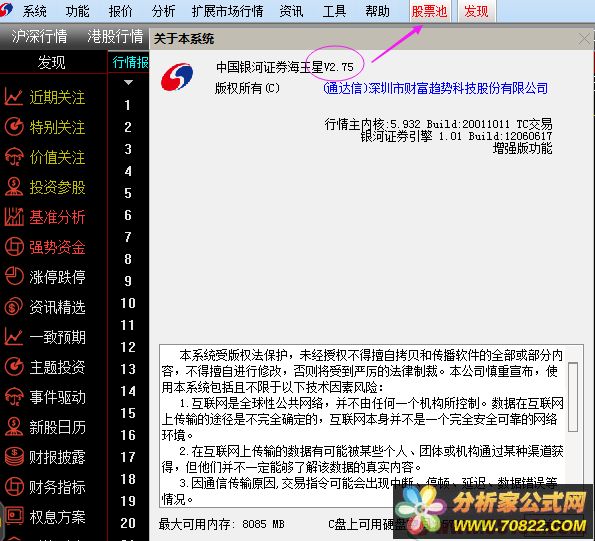Open the 分析 menu
The width and height of the screenshot is (595, 541).
coord(164,11)
